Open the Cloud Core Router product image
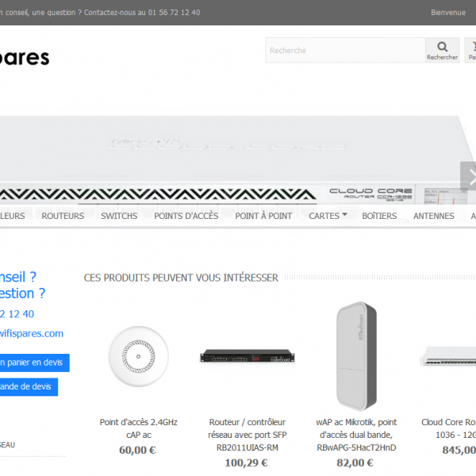 click(448, 356)
